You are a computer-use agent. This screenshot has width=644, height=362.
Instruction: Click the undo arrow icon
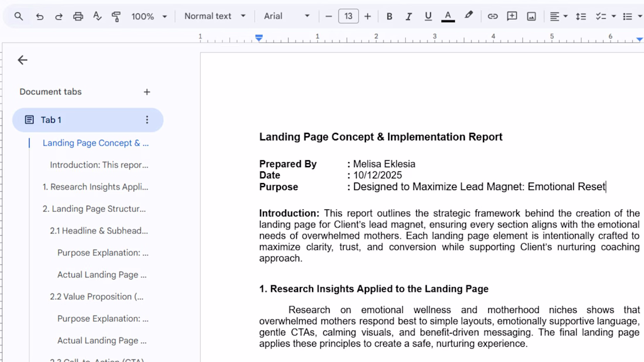click(x=39, y=16)
